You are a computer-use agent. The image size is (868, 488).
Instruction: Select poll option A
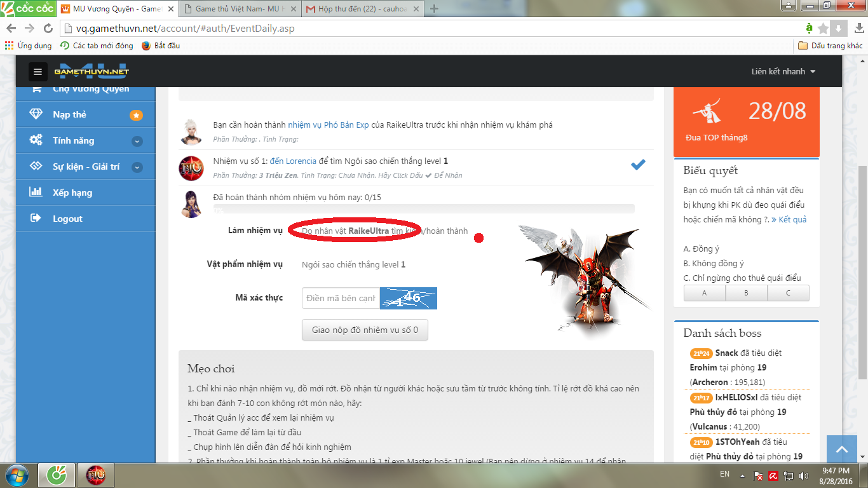click(x=704, y=293)
